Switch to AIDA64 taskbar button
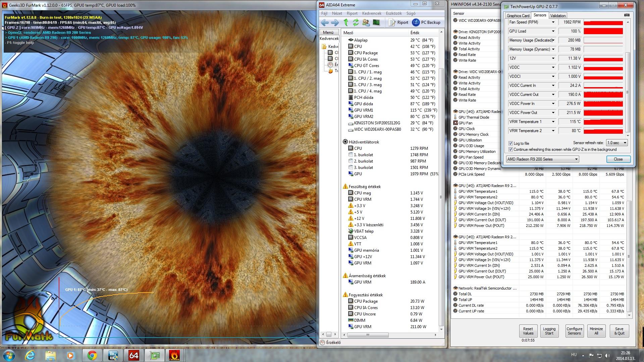Viewport: 644px width, 362px height. tap(133, 355)
